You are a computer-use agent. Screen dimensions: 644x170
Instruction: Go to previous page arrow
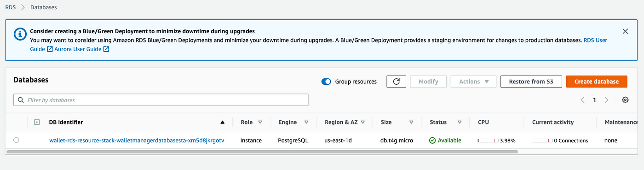click(x=583, y=100)
